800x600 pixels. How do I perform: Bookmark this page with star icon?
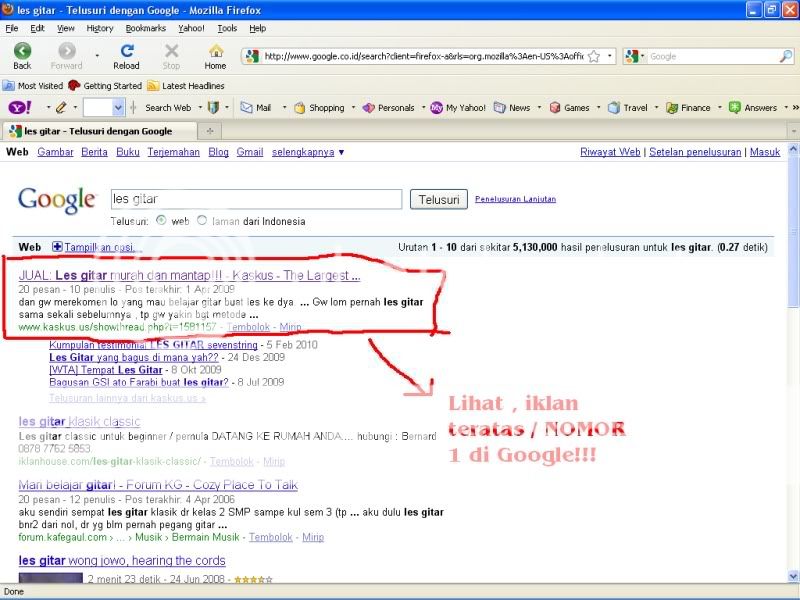point(594,56)
